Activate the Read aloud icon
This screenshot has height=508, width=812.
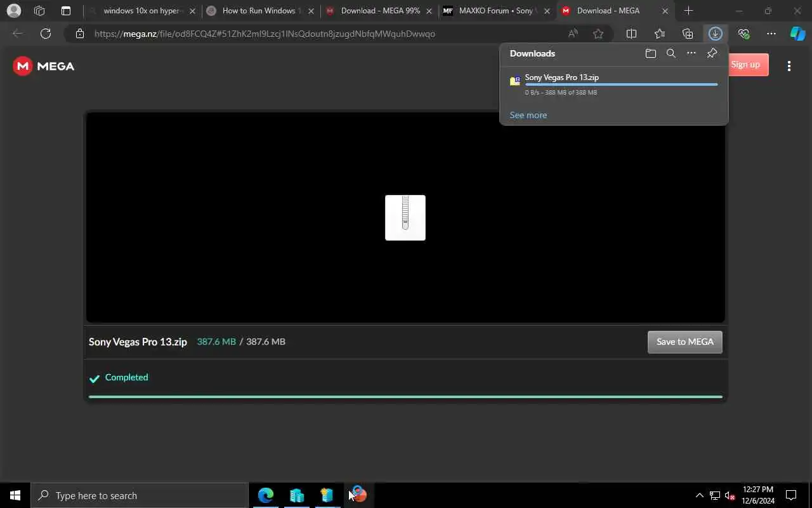(573, 34)
